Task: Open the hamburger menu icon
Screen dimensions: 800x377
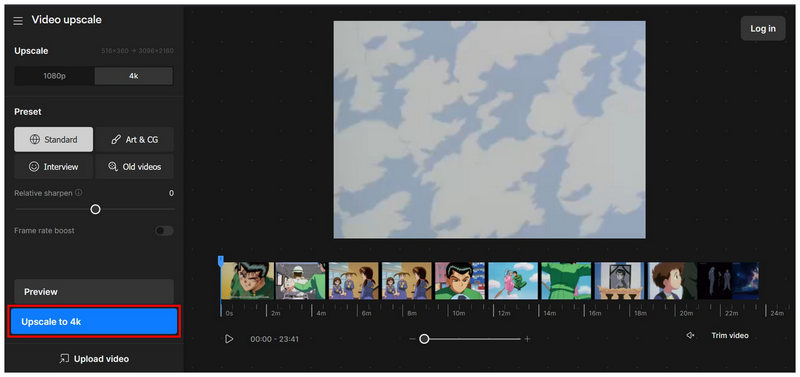Action: click(x=18, y=21)
